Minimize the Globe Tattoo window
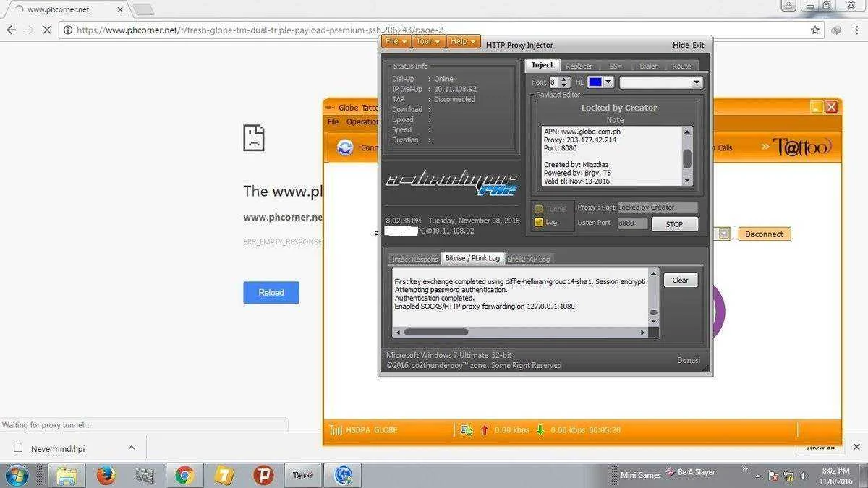This screenshot has height=488, width=868. pos(816,107)
